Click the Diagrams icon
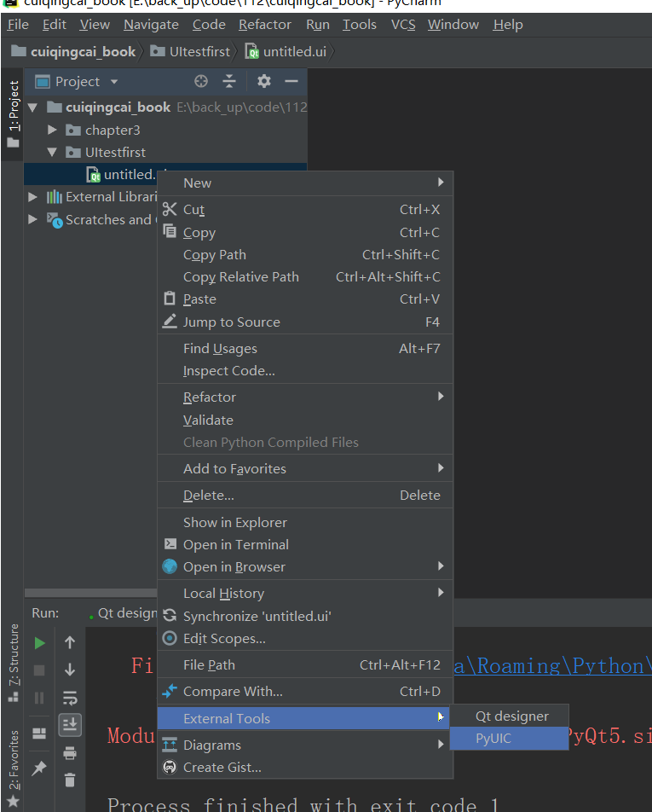Screen dimensions: 652x812 tap(170, 745)
